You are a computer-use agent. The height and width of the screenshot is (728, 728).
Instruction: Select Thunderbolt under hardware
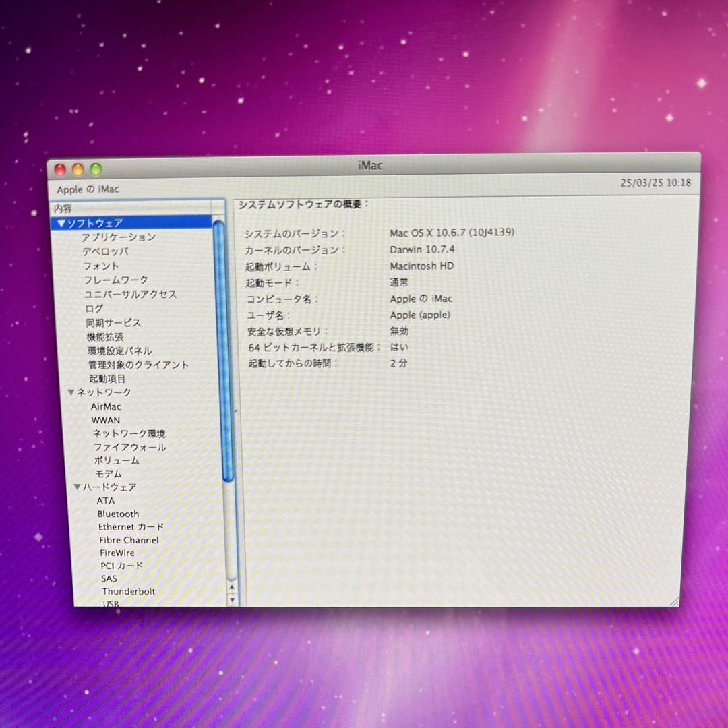(x=129, y=591)
